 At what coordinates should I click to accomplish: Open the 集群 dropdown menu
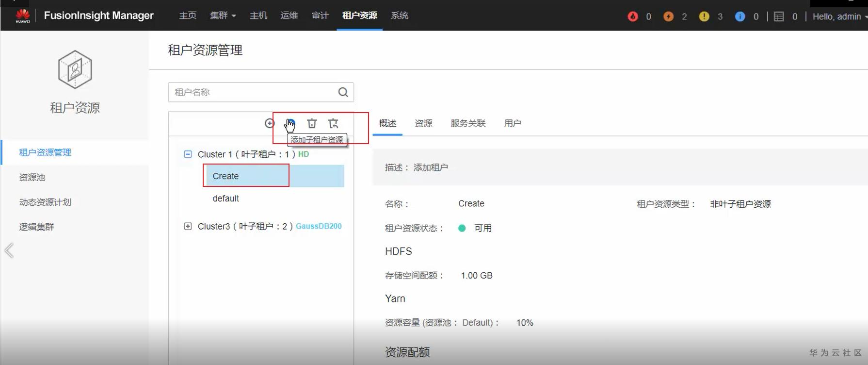pos(223,16)
